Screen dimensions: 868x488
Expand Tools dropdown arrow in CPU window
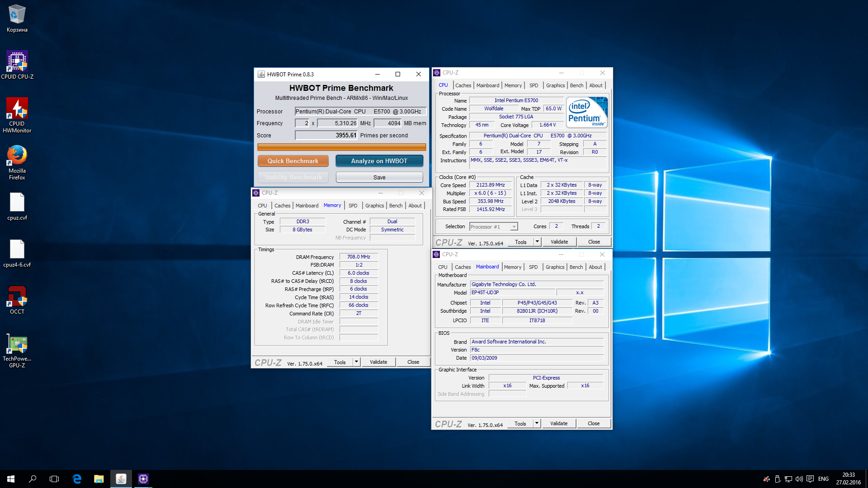click(537, 242)
